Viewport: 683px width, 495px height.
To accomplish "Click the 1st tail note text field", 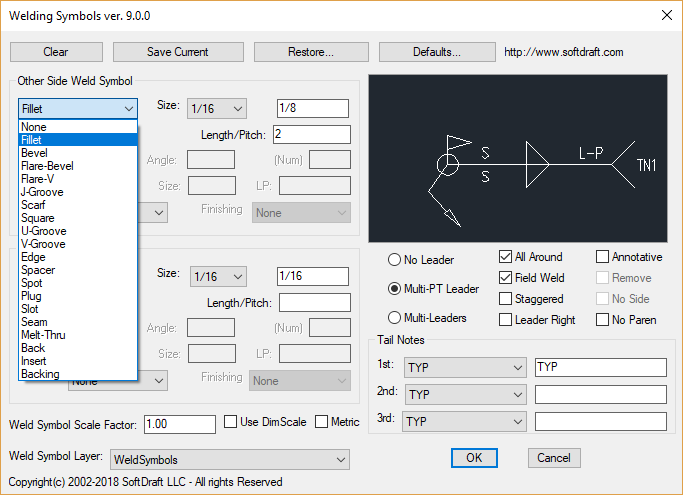I will click(x=601, y=367).
